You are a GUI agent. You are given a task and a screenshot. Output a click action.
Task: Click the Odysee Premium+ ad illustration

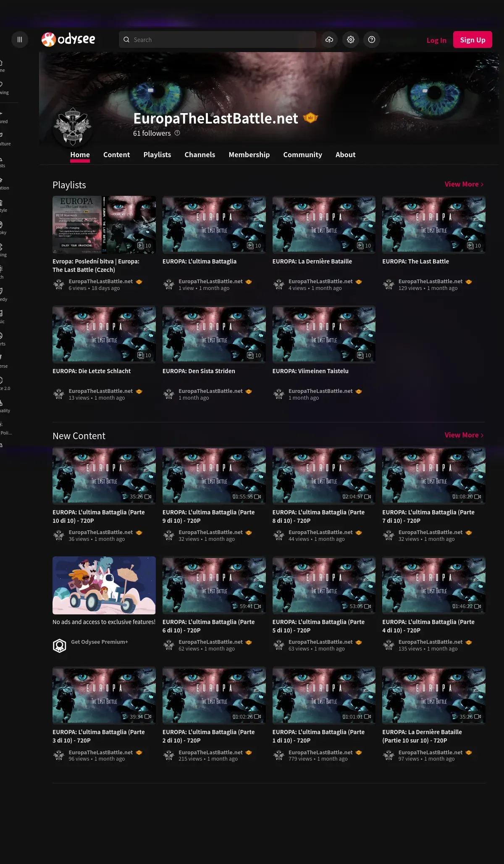[x=104, y=585]
